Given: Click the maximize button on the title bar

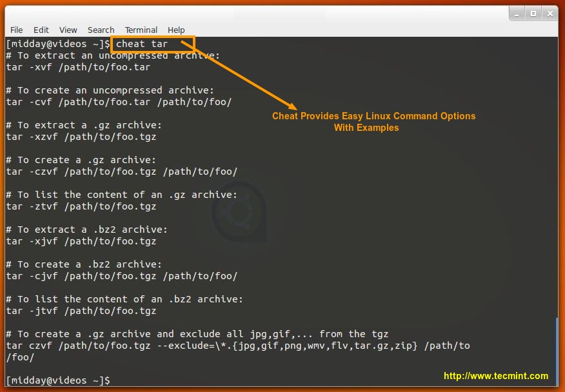Looking at the screenshot, I should click(533, 13).
